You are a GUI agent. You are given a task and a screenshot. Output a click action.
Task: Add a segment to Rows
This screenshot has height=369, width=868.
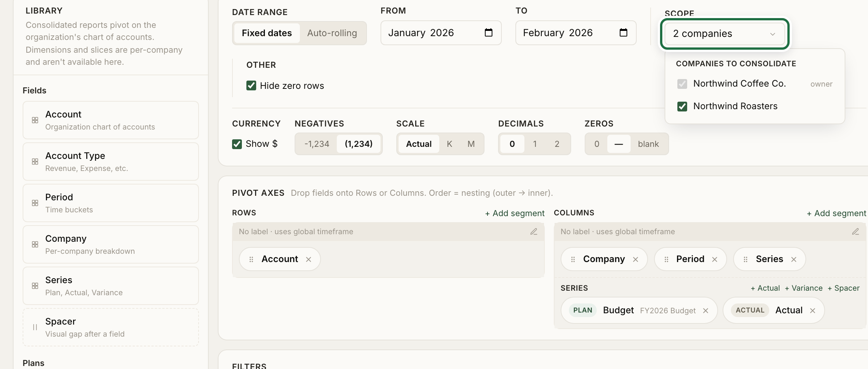515,213
